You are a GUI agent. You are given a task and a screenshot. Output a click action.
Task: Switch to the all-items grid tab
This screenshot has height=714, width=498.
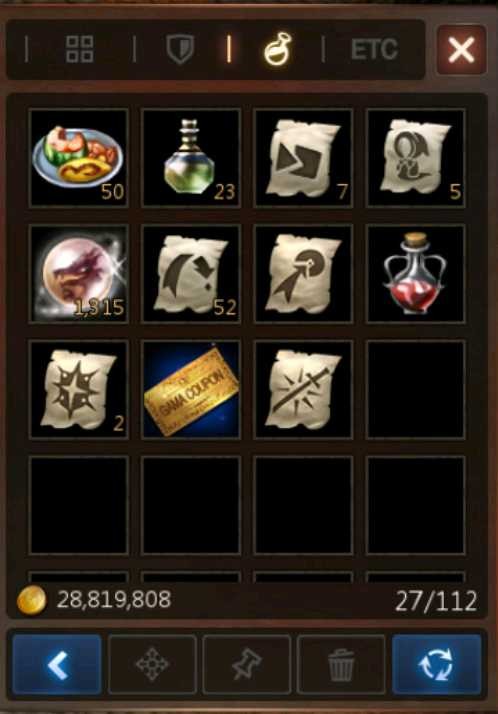pyautogui.click(x=80, y=49)
